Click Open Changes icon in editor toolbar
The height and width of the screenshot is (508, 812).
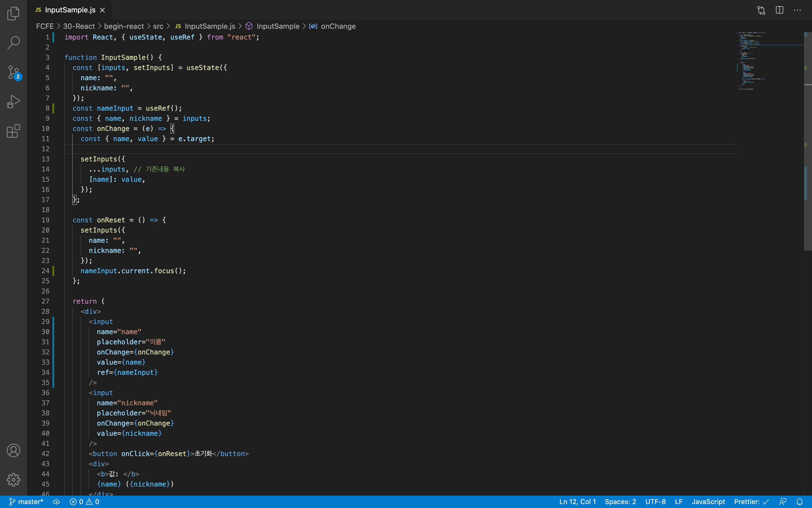[761, 10]
